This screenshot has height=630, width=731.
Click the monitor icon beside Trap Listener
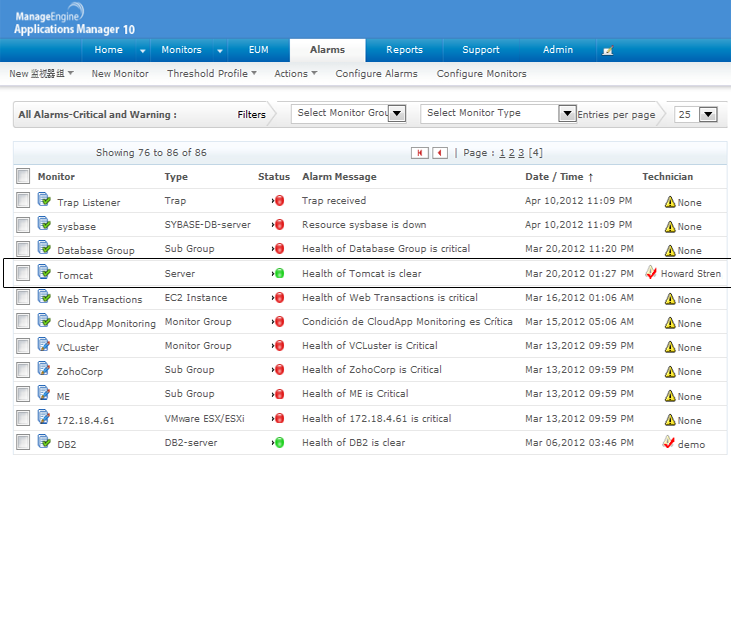(x=44, y=199)
